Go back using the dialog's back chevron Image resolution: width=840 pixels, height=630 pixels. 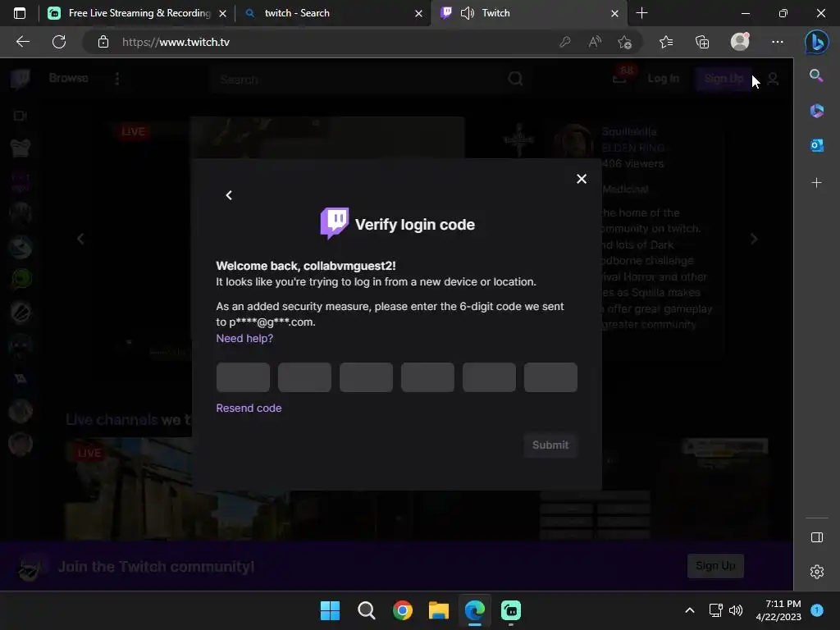(x=229, y=195)
